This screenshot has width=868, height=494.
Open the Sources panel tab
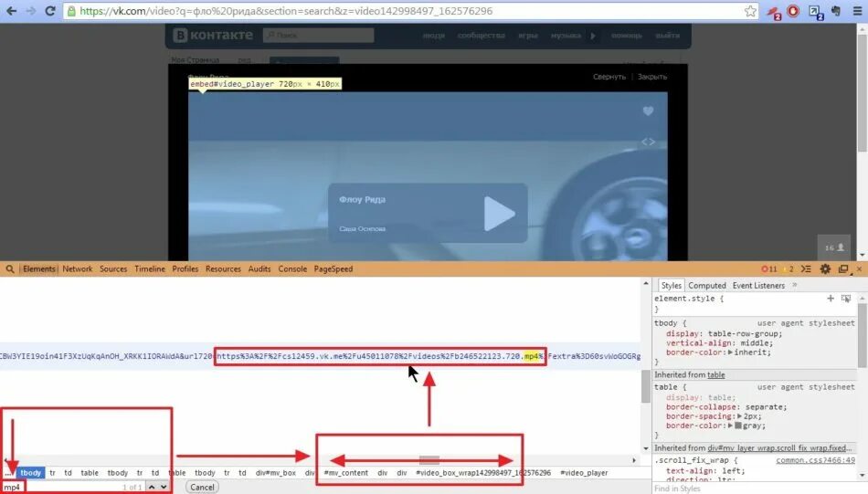[x=113, y=268]
